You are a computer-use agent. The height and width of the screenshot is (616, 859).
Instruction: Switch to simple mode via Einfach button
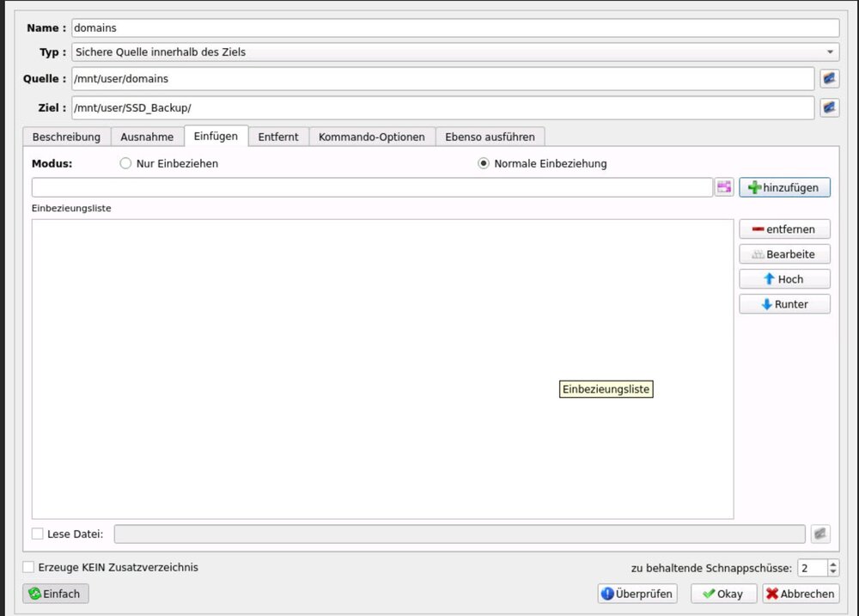[55, 594]
